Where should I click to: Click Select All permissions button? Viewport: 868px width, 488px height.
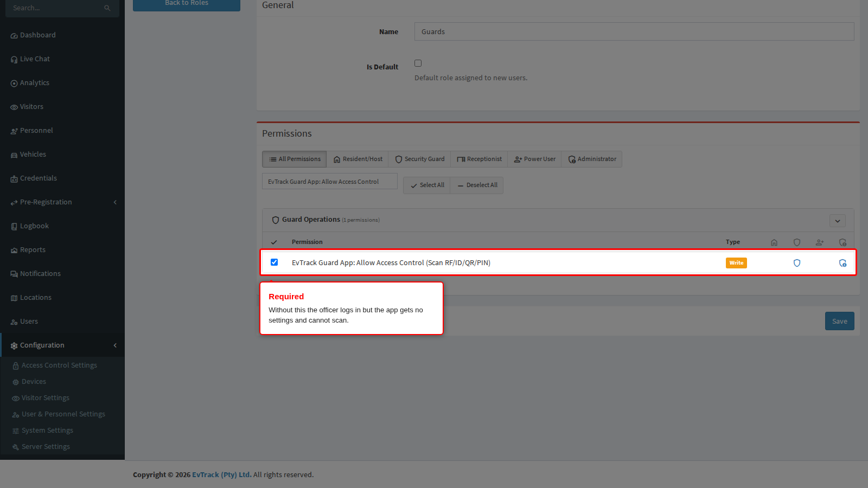427,185
